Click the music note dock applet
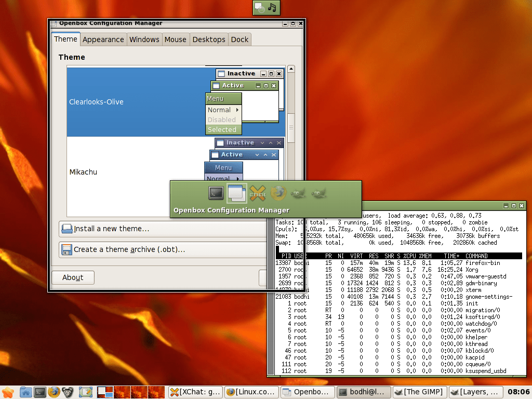532x399 pixels. pyautogui.click(x=272, y=7)
